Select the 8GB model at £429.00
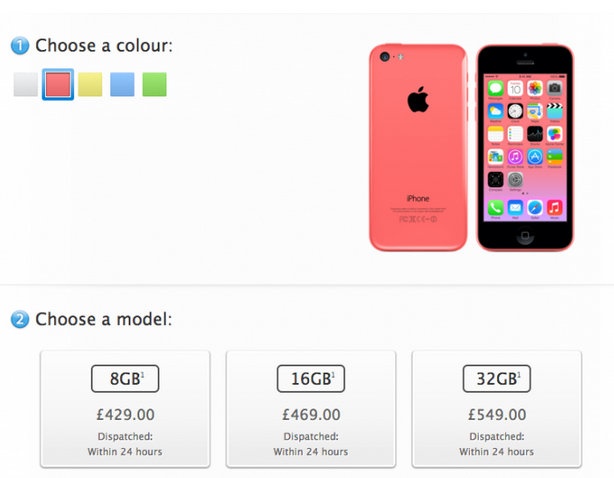The width and height of the screenshot is (614, 478). [125, 409]
